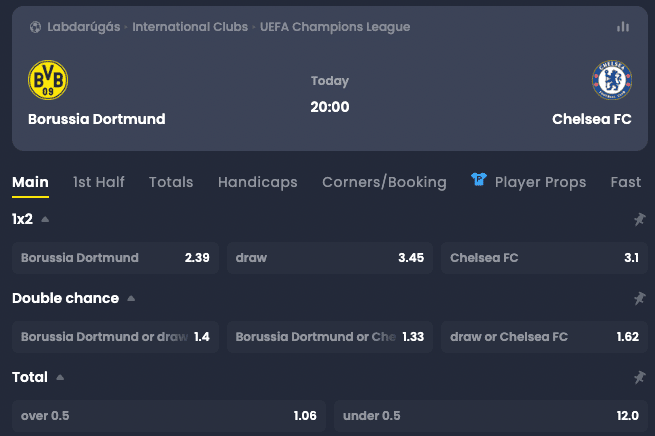
Task: Click the statistics bar chart icon
Action: click(x=623, y=27)
